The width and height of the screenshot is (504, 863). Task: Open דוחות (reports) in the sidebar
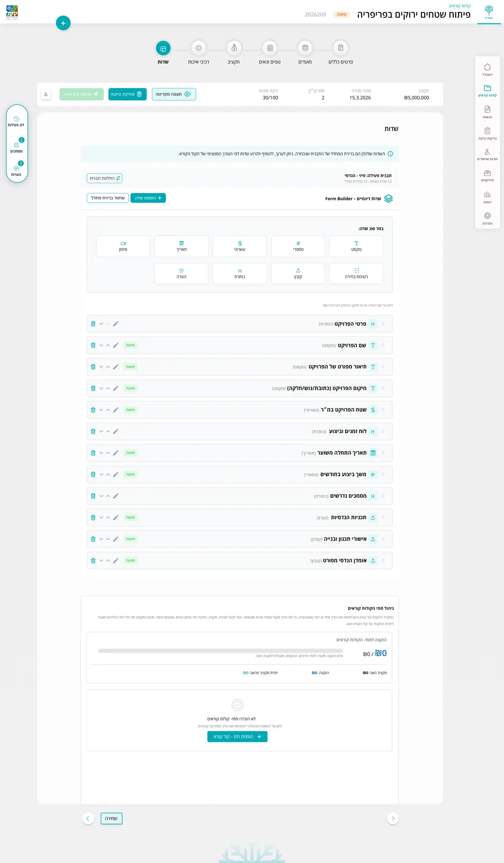pos(487,198)
